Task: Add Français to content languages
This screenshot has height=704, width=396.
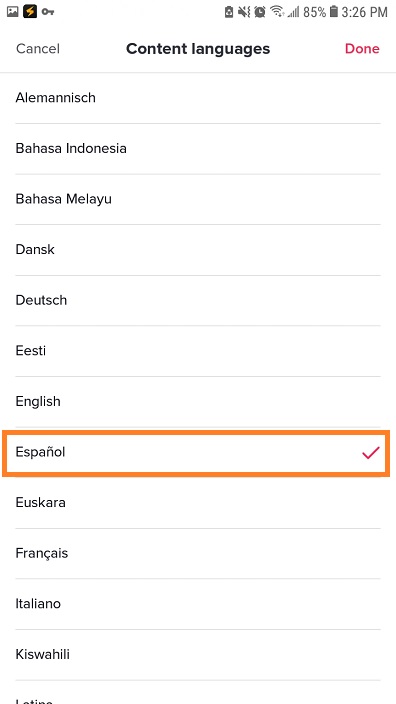Action: pos(198,554)
